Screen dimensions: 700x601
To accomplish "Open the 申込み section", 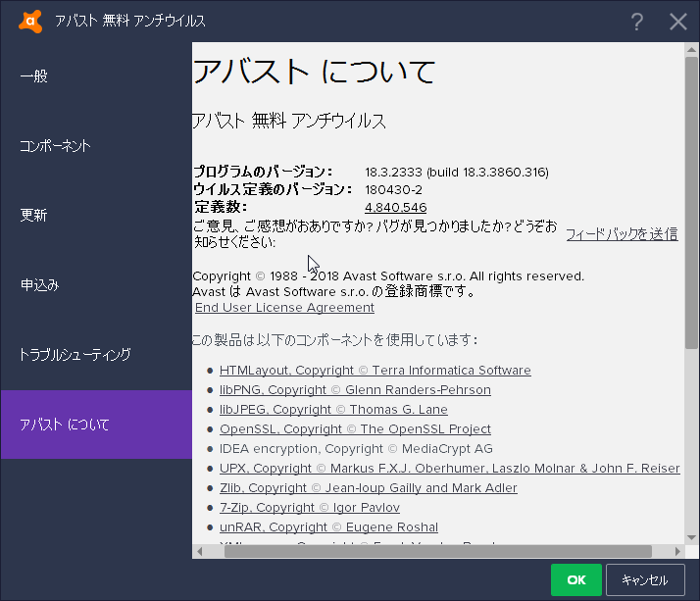I will [96, 285].
